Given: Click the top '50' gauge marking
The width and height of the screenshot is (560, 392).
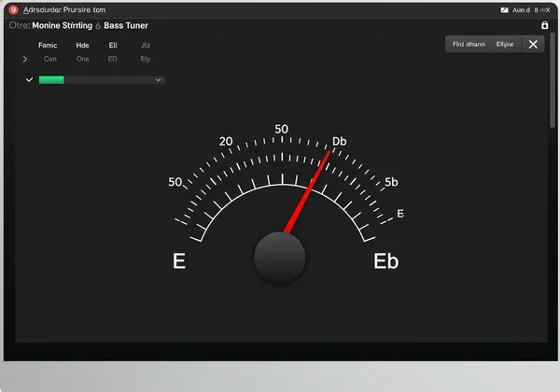Looking at the screenshot, I should (281, 129).
